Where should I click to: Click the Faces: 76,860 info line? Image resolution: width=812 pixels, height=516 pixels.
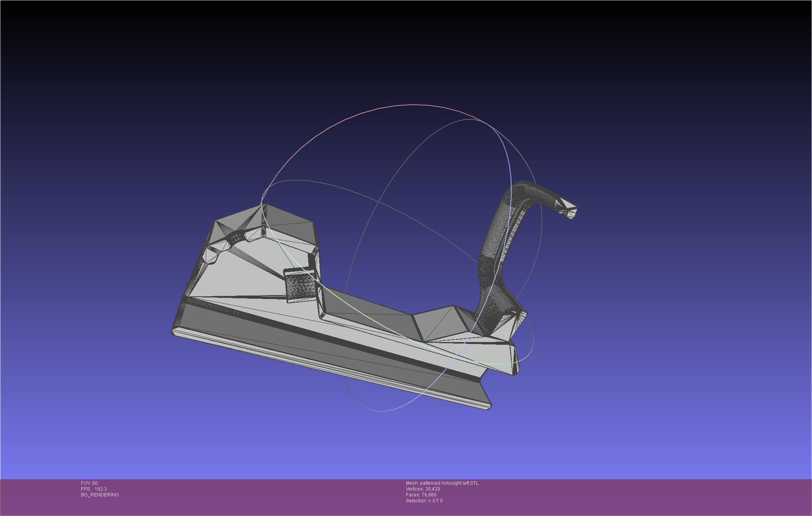coord(421,495)
